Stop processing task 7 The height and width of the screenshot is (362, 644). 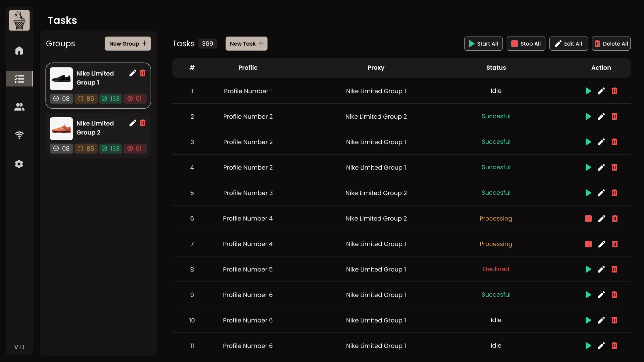588,244
